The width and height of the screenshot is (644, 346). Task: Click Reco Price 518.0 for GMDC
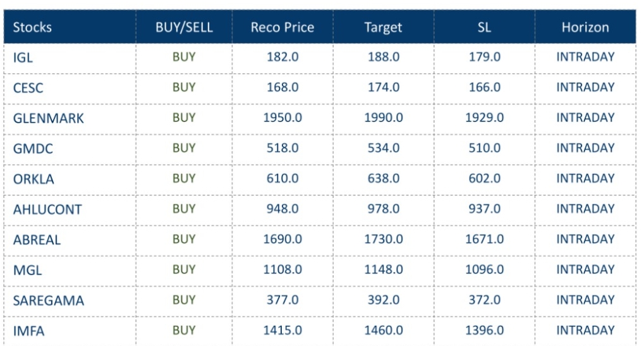pos(283,148)
